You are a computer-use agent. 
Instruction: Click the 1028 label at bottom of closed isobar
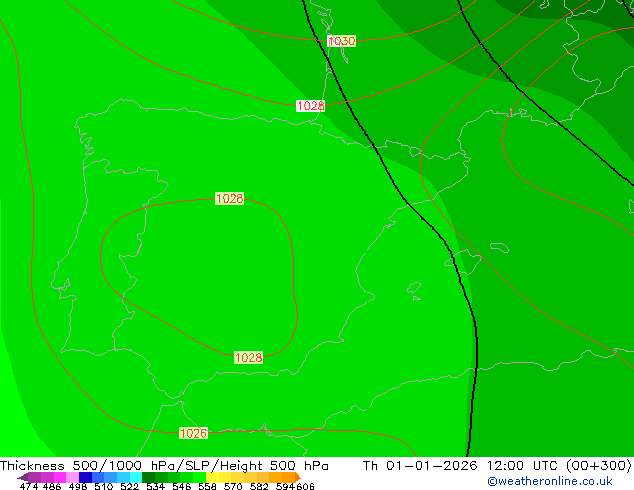click(x=248, y=357)
